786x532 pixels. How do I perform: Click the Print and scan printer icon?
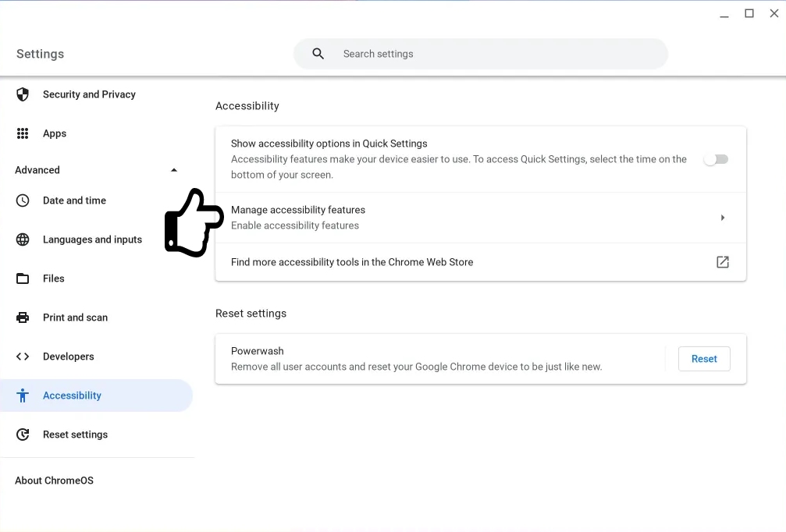(23, 317)
